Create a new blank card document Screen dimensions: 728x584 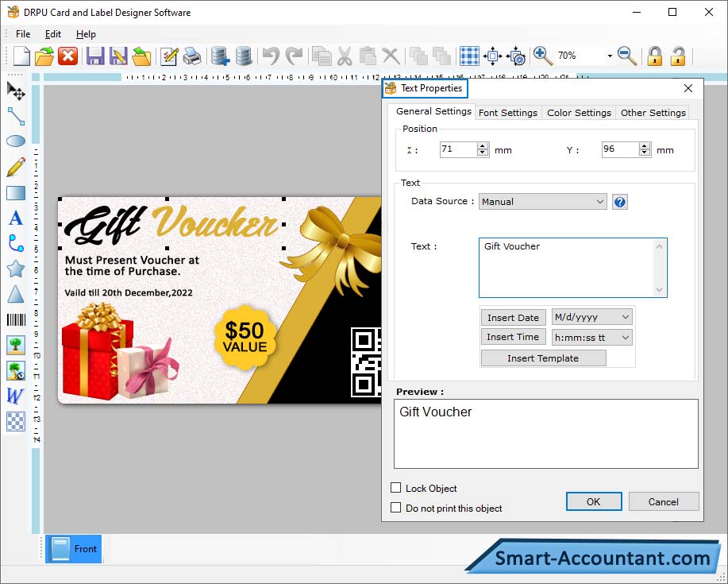[21, 56]
